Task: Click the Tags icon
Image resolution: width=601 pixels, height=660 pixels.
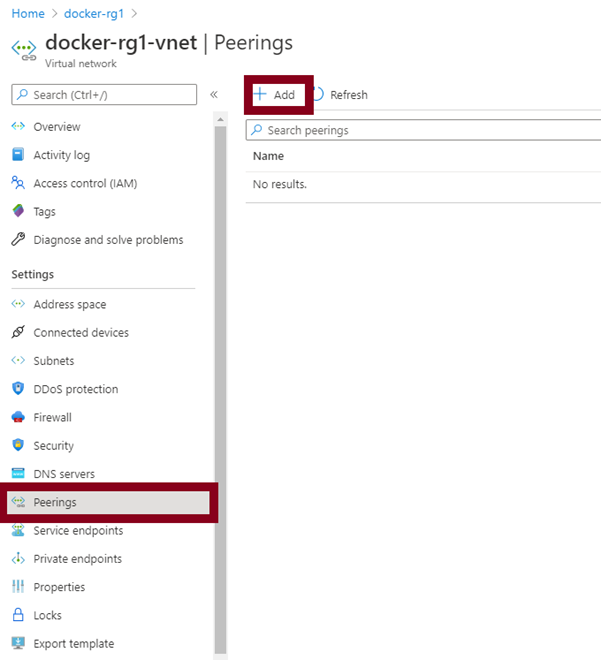Action: coord(18,211)
